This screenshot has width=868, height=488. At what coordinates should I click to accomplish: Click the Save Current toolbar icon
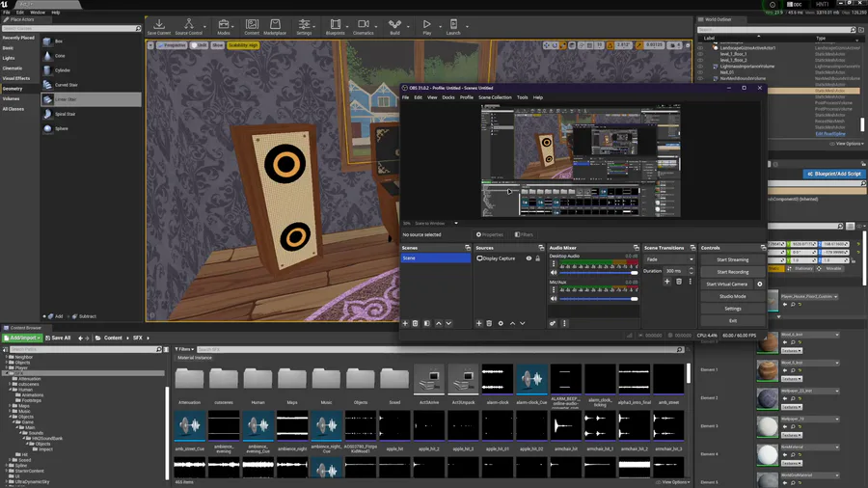tap(159, 25)
